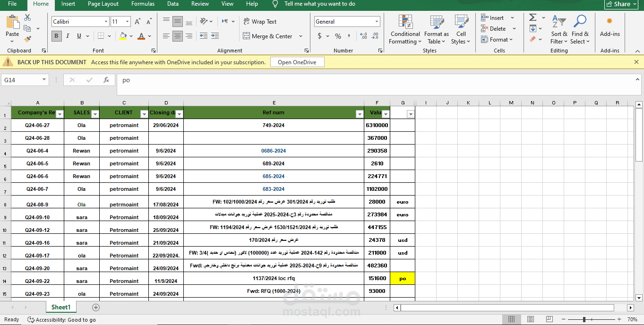Open Sort & Filter options
Screen dimensions: 644x325
pos(559,29)
